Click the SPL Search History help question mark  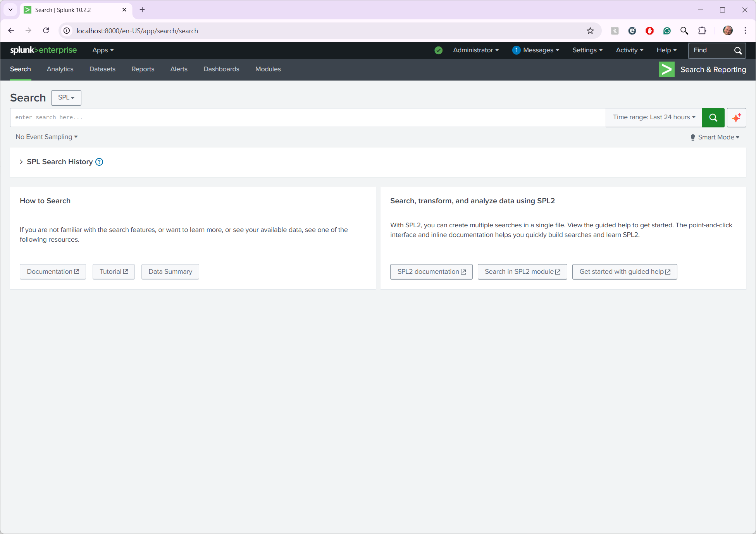pyautogui.click(x=99, y=162)
